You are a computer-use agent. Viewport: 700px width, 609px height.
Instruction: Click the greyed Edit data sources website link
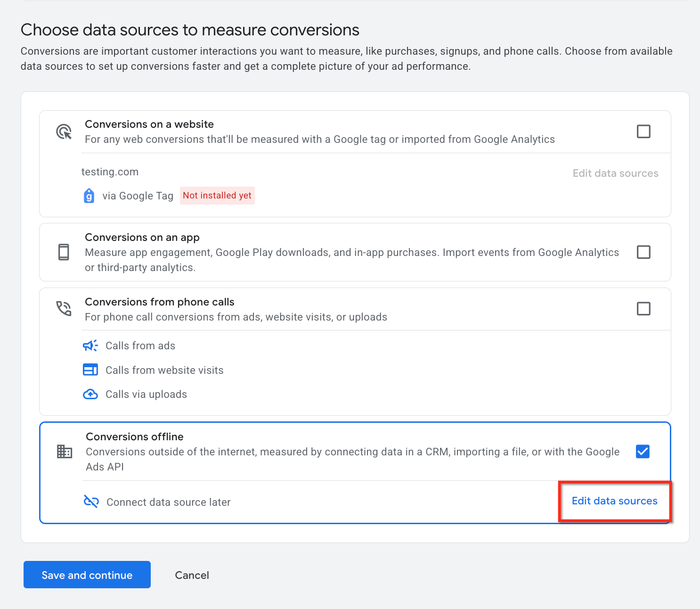tap(615, 173)
